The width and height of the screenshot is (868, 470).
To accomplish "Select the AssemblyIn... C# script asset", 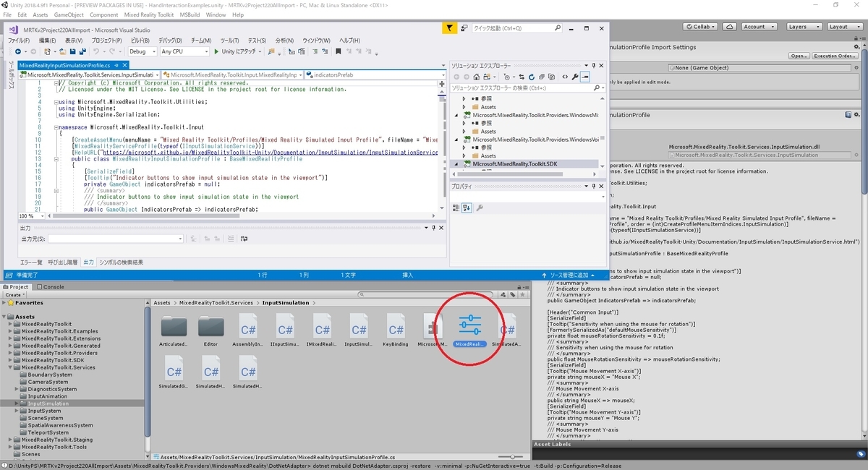I will 247,329.
